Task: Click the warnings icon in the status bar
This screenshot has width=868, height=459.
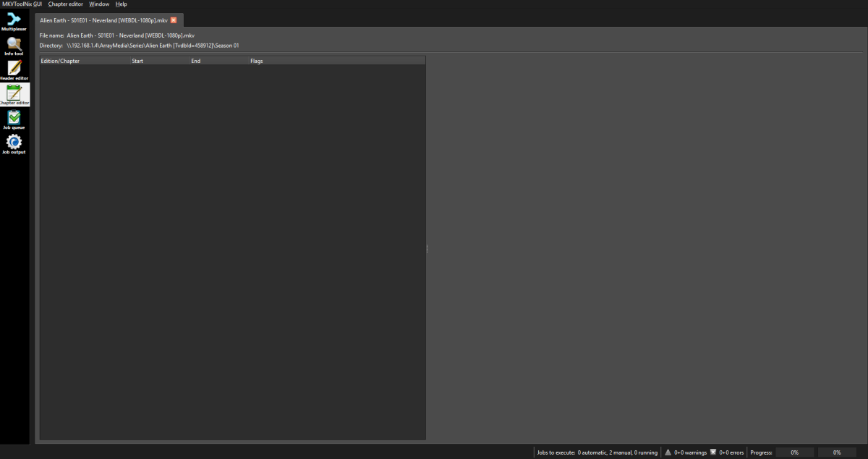Action: [668, 452]
